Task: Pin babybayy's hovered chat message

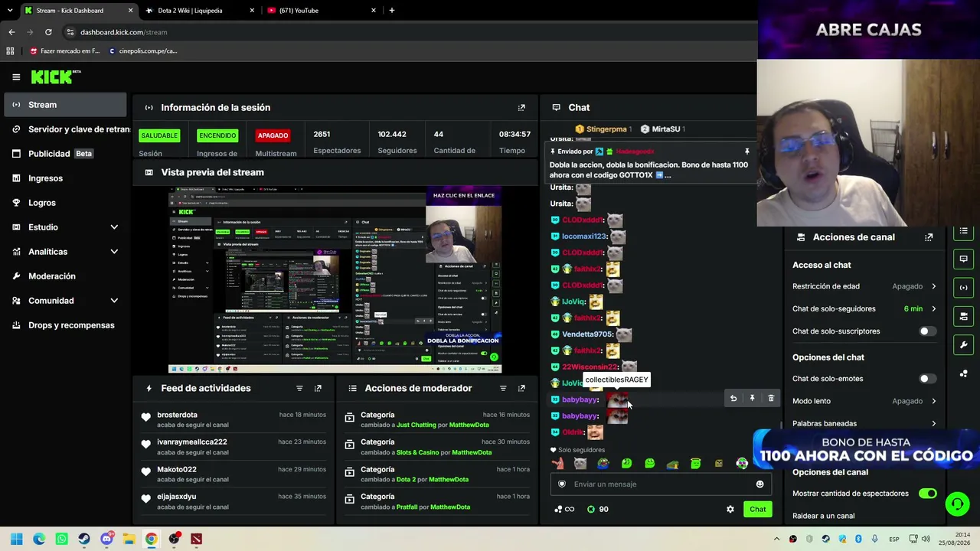Action: [x=752, y=398]
